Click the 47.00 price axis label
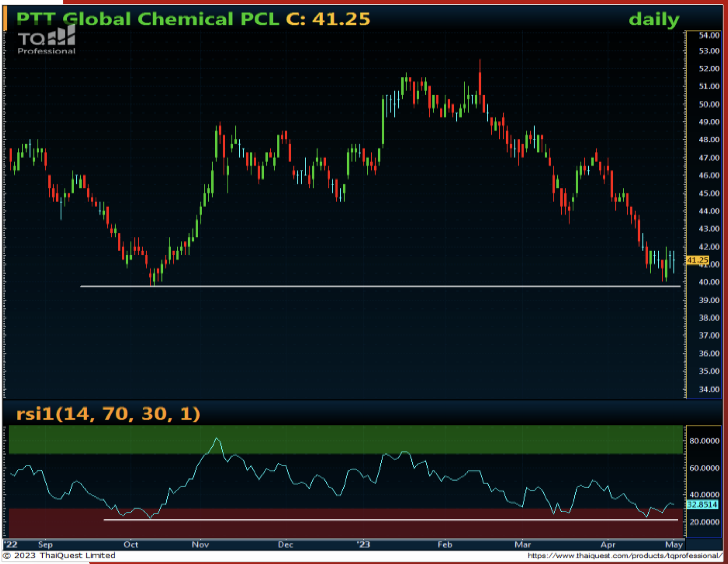The image size is (728, 564). [x=709, y=158]
